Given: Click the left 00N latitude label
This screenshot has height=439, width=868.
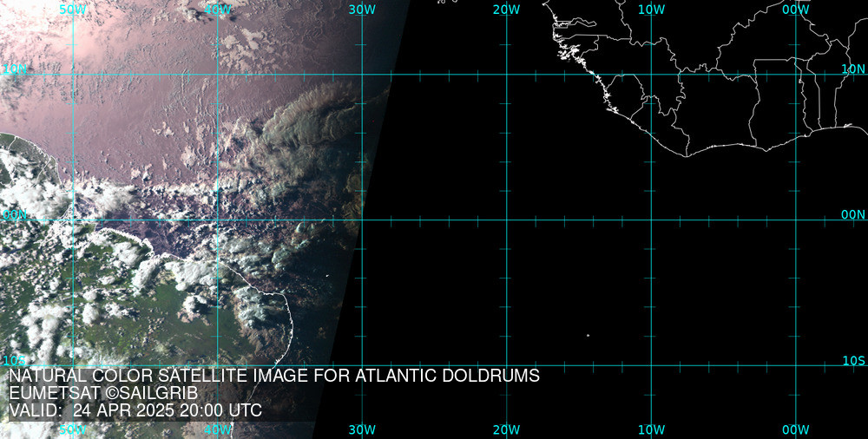Looking at the screenshot, I should point(15,215).
